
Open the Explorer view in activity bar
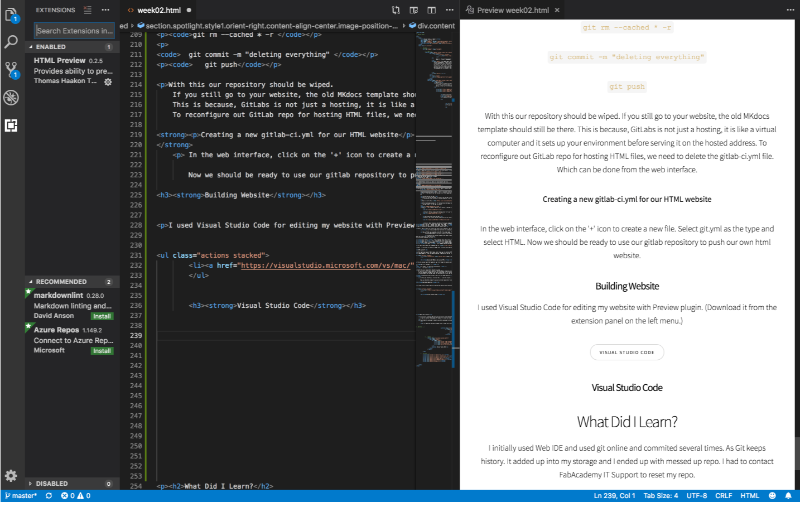(x=11, y=14)
